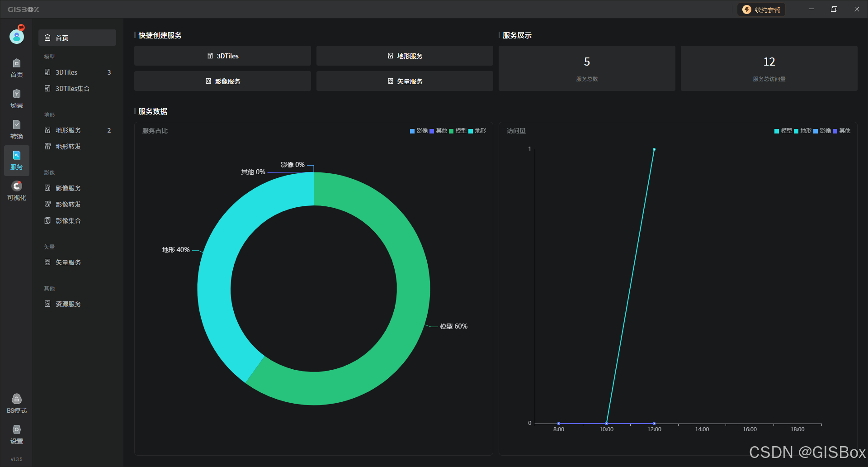Click the 14:00 axis label
The width and height of the screenshot is (868, 467).
(702, 429)
